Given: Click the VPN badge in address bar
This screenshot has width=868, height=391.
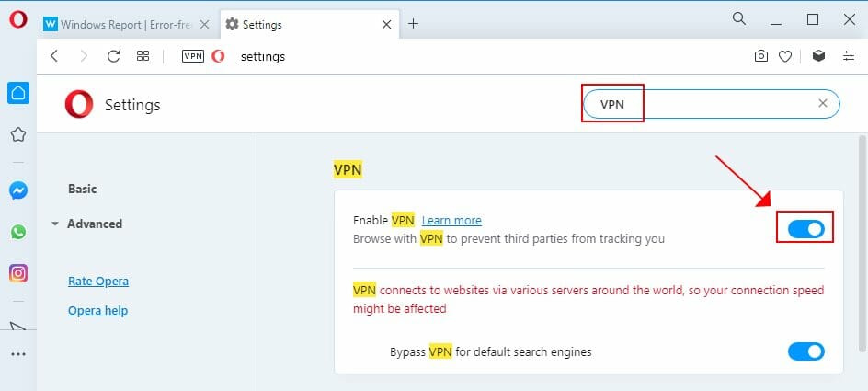Looking at the screenshot, I should pyautogui.click(x=193, y=56).
